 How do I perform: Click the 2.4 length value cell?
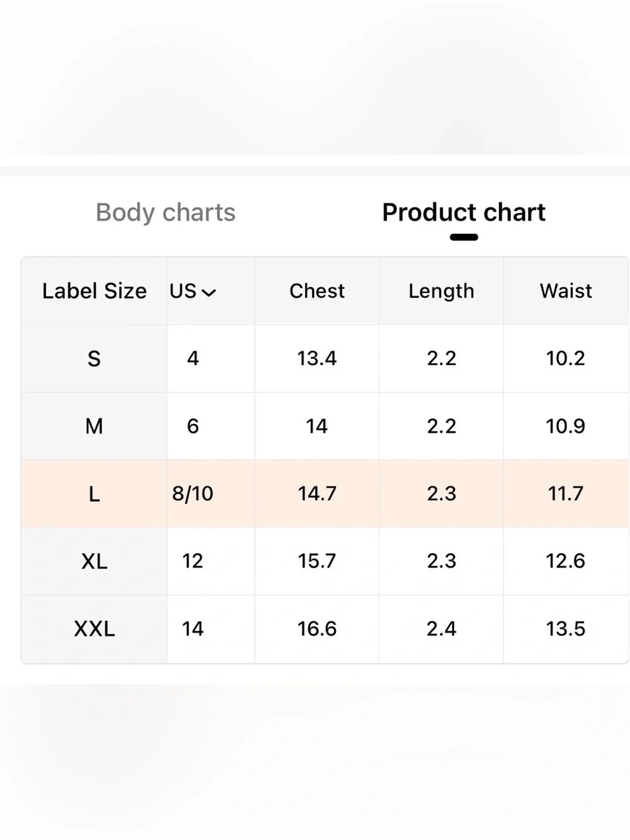441,628
